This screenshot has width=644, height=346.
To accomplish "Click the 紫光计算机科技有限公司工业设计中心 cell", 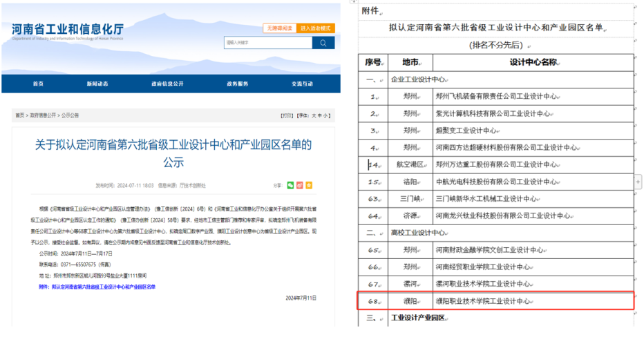I will (x=533, y=114).
